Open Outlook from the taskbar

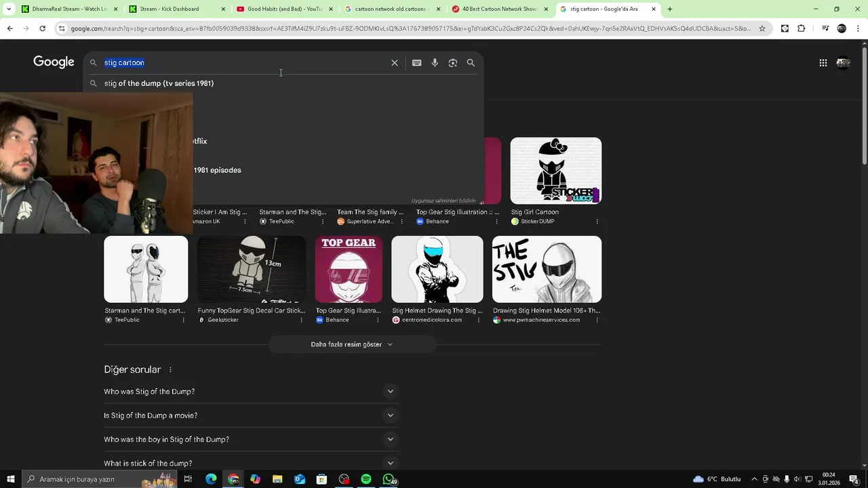300,479
